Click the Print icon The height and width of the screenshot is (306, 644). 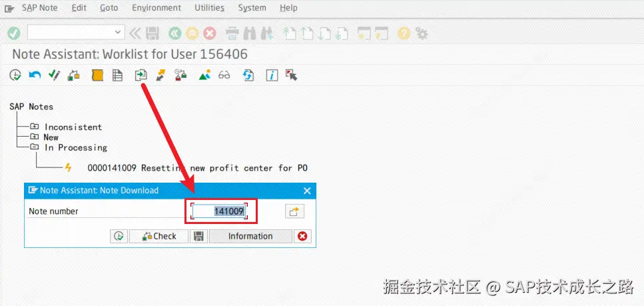point(232,33)
